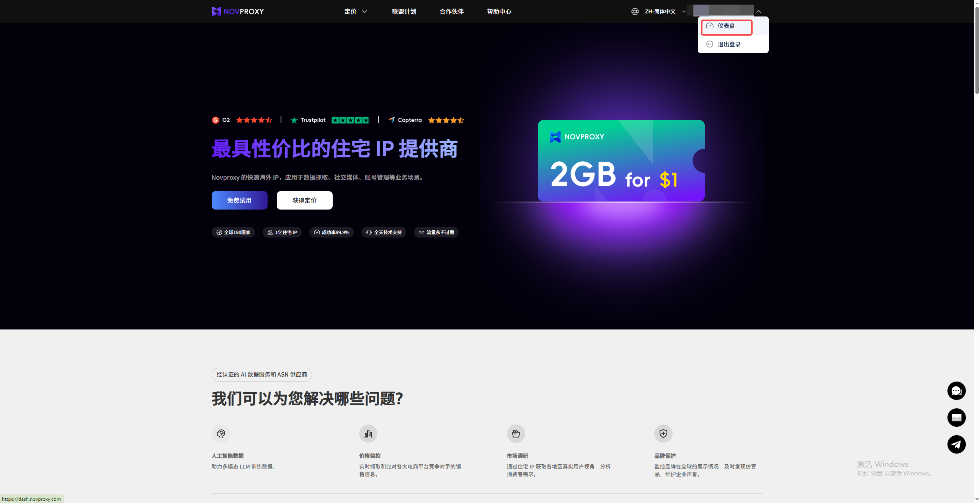Click the globe language icon
The height and width of the screenshot is (503, 980).
click(x=635, y=11)
